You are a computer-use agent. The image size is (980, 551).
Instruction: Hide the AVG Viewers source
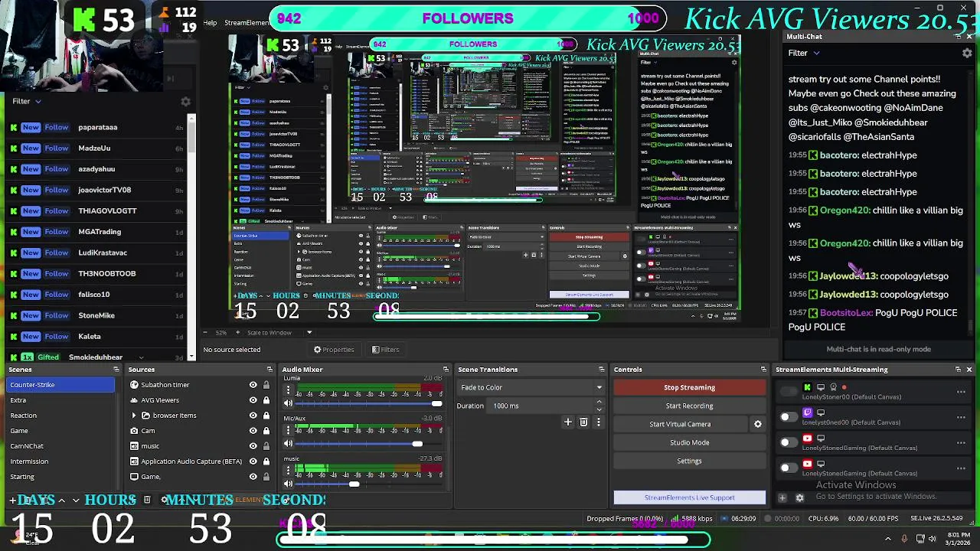[x=253, y=400]
